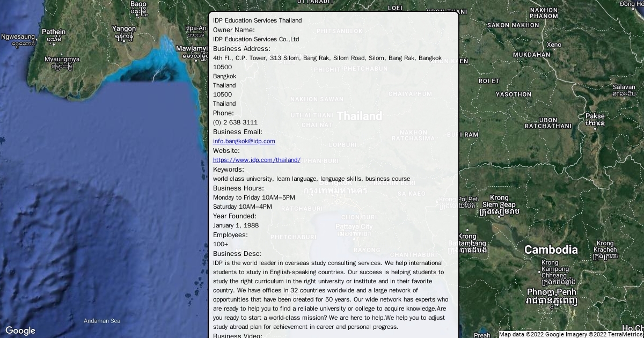Click the Roi Et label

[489, 81]
